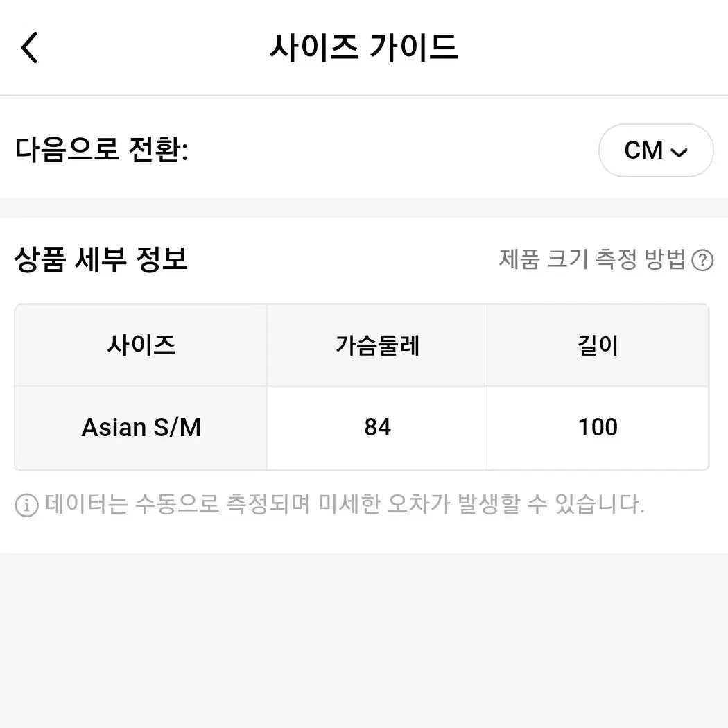Click the gray divider below unit selector
Screen dimensions: 728x728
click(364, 207)
